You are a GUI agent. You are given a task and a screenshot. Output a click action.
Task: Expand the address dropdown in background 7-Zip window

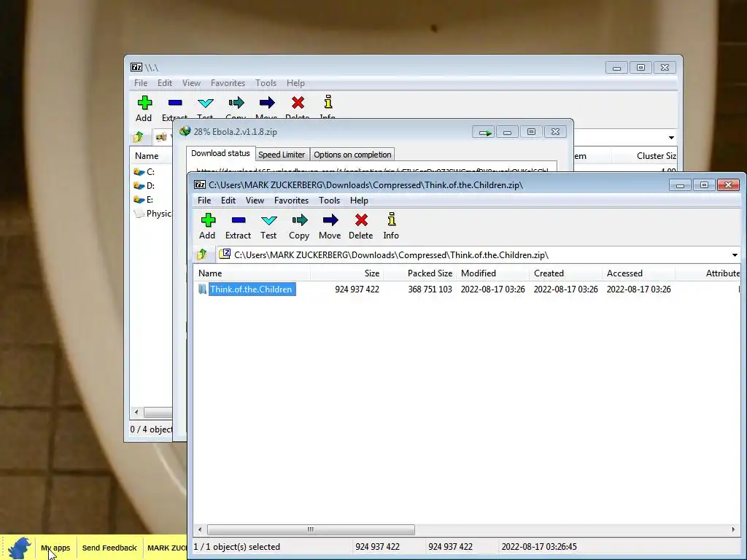671,138
